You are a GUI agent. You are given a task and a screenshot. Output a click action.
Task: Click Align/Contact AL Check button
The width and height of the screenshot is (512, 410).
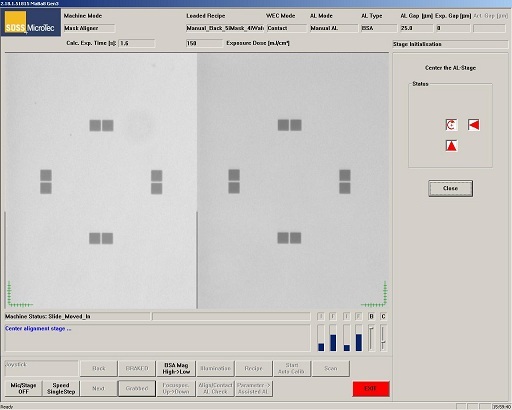(x=215, y=388)
